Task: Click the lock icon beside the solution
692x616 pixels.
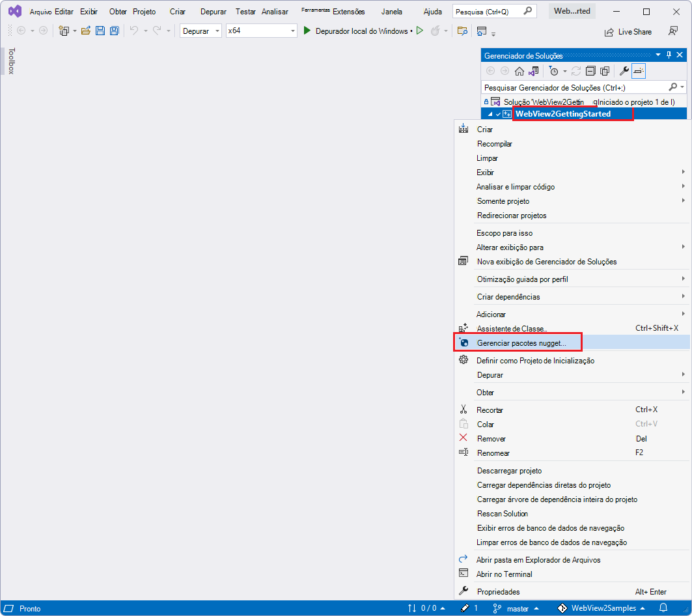Action: [x=486, y=102]
